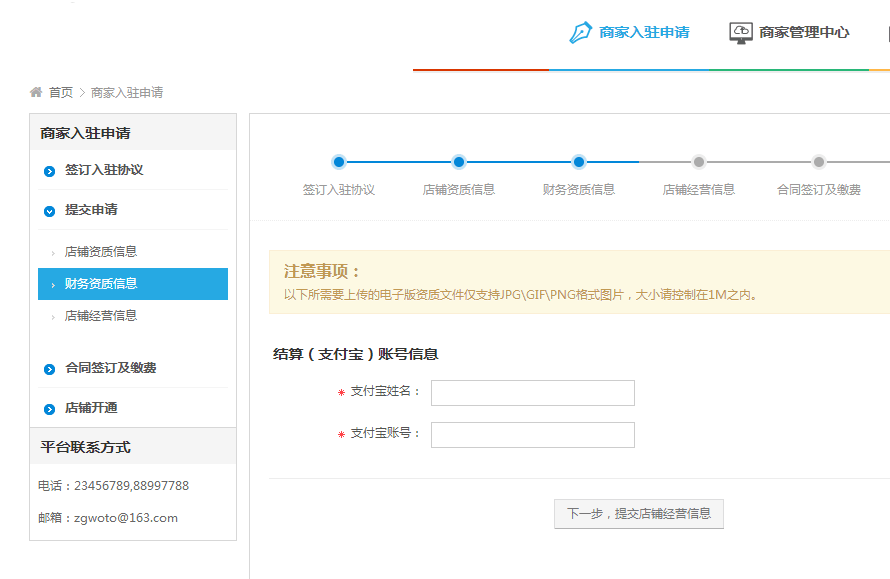Image resolution: width=890 pixels, height=579 pixels.
Task: Go to 首页 breadcrumb link
Action: (61, 92)
